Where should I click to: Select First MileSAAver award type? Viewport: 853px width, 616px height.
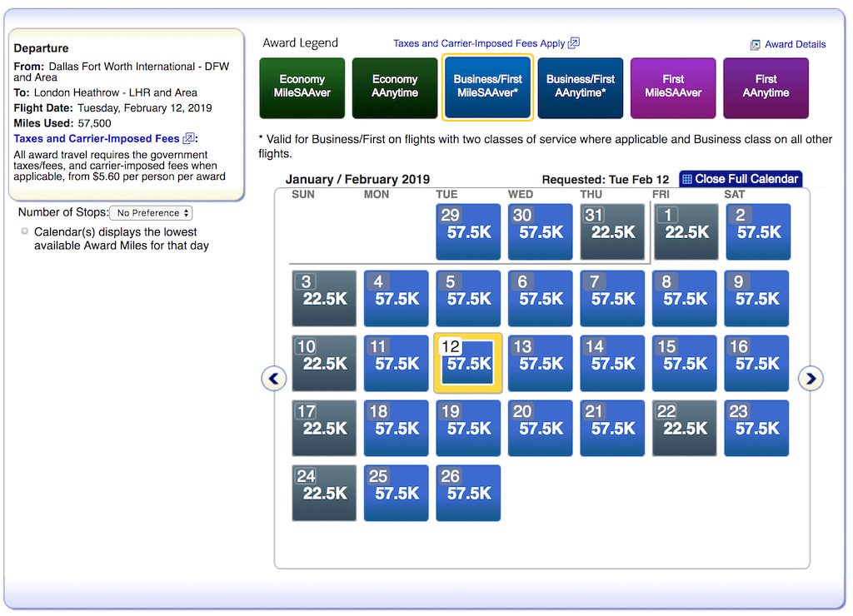tap(673, 88)
